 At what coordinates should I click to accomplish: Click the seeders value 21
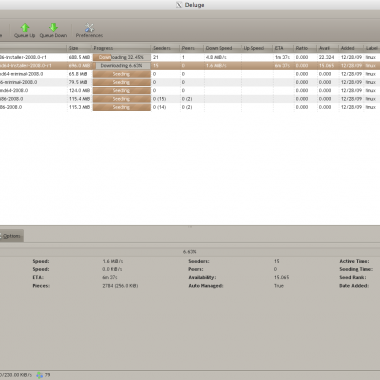(x=156, y=57)
